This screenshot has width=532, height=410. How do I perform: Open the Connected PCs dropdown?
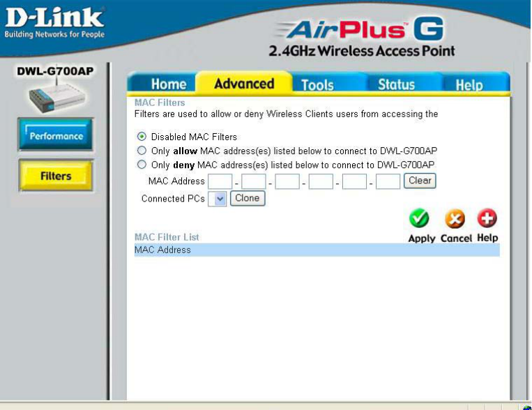[x=217, y=199]
